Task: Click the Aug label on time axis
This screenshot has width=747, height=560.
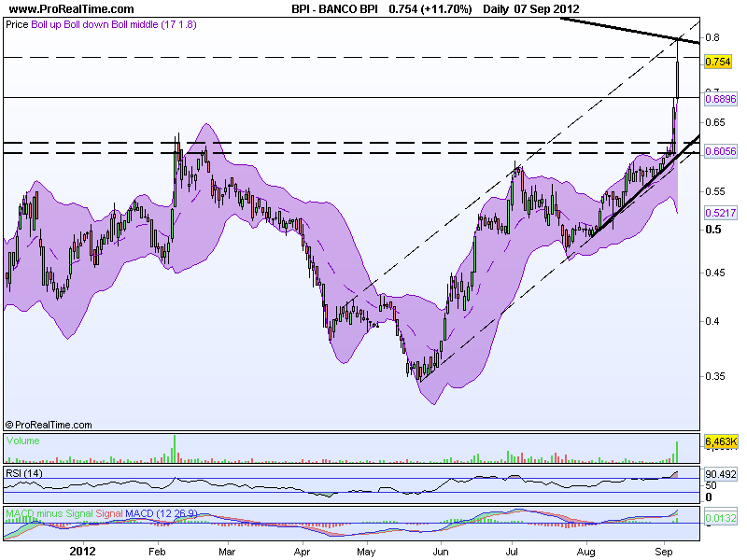Action: (x=586, y=552)
